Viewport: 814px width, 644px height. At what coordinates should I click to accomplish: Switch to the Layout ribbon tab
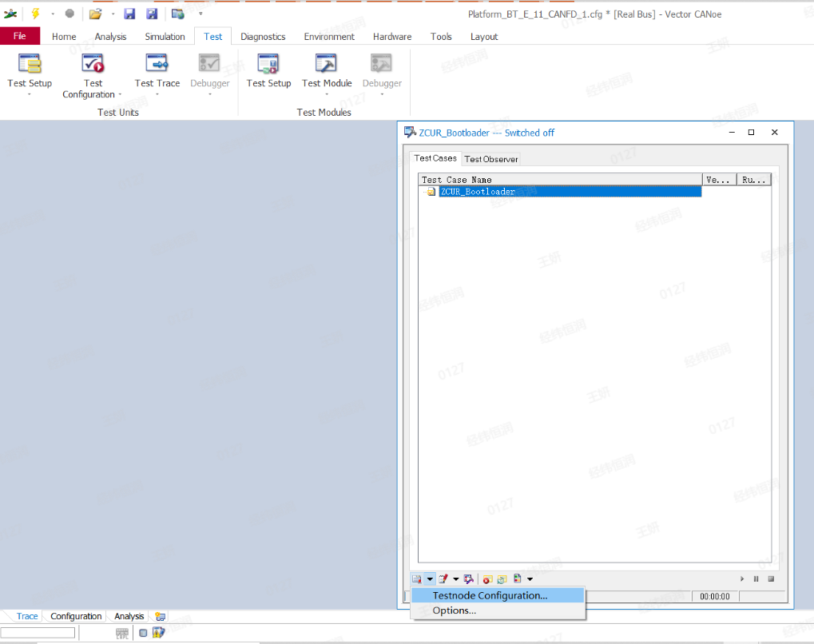click(x=484, y=37)
